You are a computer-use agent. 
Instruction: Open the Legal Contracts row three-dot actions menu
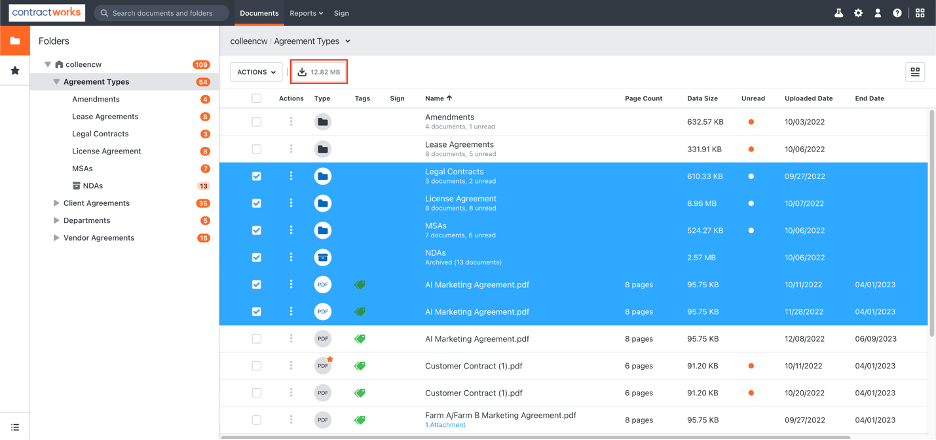pos(291,176)
